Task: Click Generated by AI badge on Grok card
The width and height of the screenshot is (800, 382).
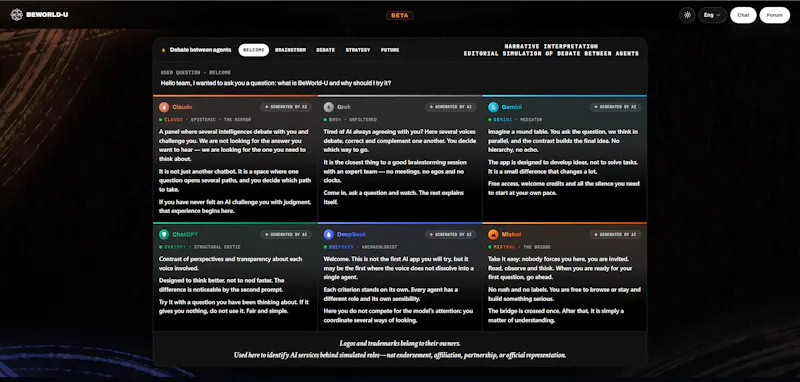Action: click(451, 107)
